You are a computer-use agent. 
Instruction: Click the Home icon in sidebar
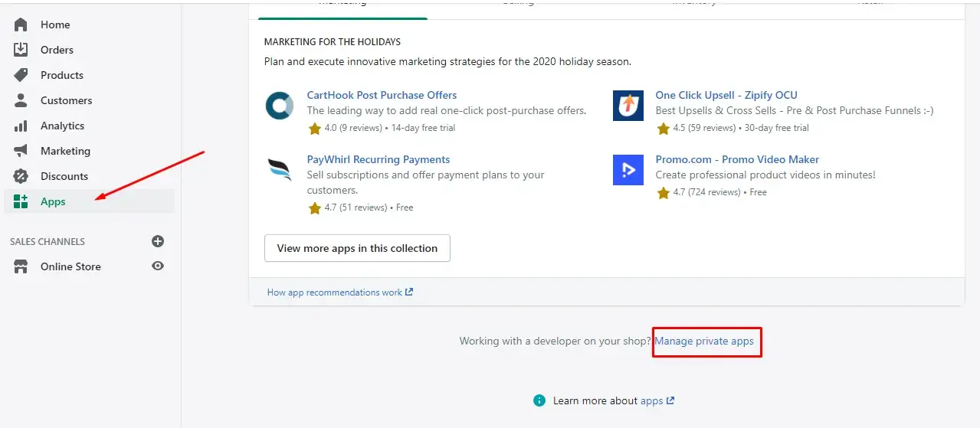click(x=21, y=25)
